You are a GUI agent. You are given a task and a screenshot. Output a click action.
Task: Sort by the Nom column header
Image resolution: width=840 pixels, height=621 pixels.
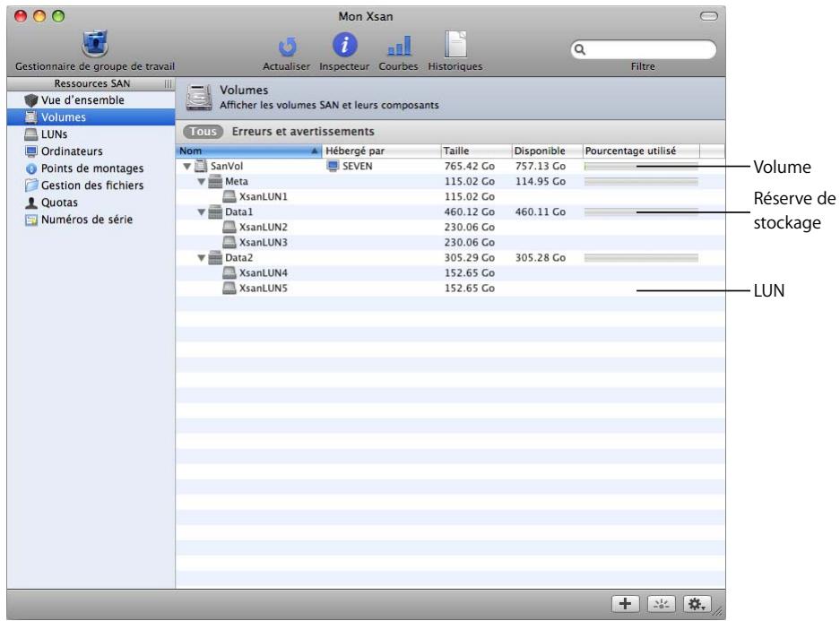[x=249, y=151]
